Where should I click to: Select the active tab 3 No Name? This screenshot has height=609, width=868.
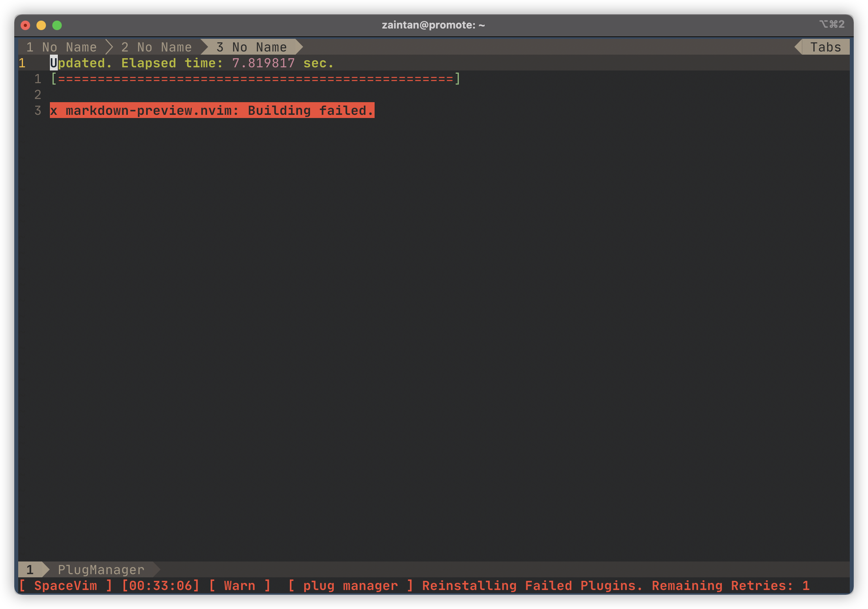point(251,47)
